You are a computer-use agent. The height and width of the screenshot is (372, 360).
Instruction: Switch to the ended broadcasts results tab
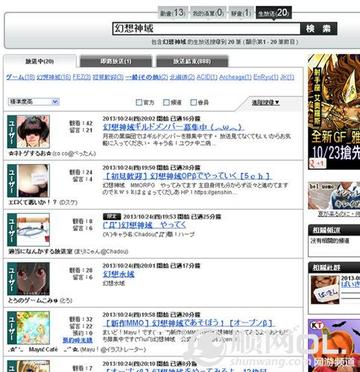[x=192, y=61]
